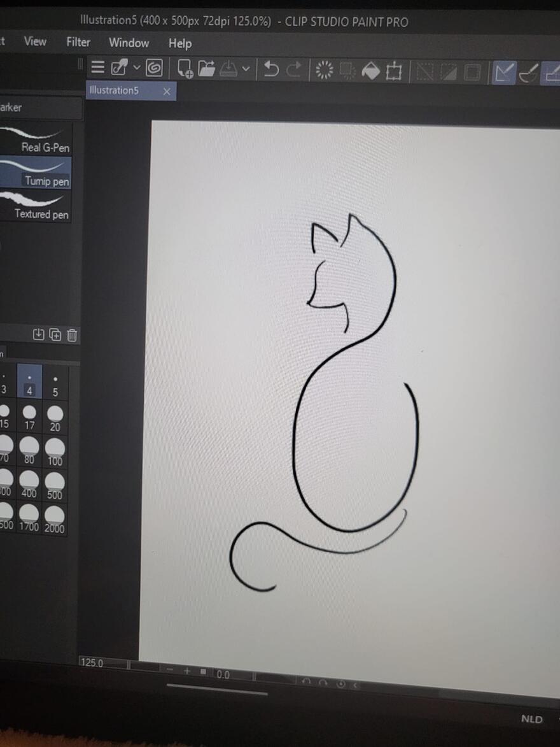Zoom in with the plus button
The image size is (560, 747).
pos(187,671)
